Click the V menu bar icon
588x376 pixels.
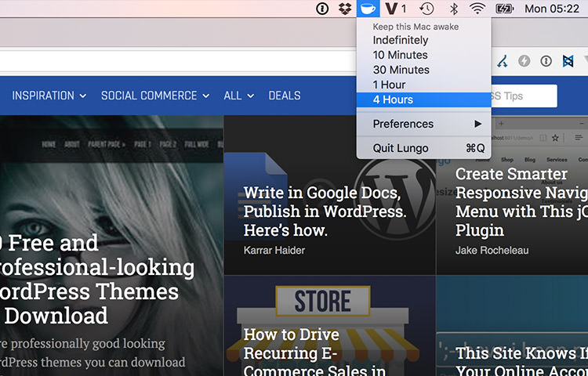(x=394, y=9)
